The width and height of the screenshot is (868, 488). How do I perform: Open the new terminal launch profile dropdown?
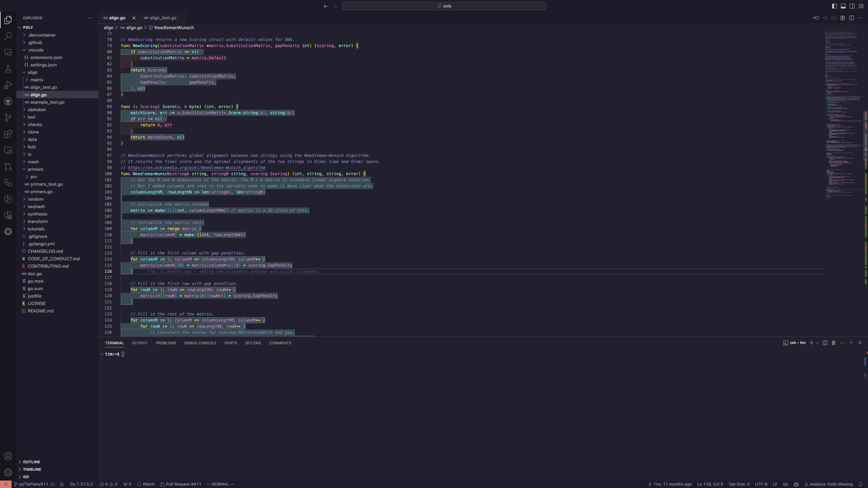pyautogui.click(x=817, y=343)
